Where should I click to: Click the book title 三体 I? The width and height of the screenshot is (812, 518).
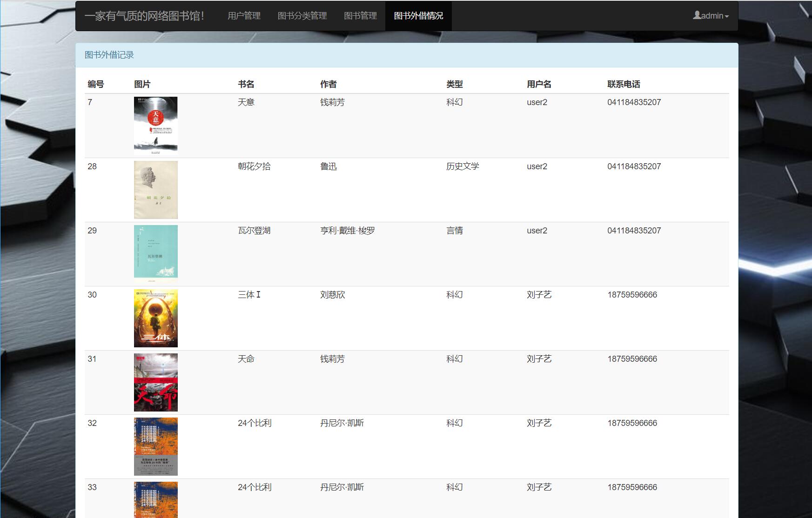pos(249,295)
